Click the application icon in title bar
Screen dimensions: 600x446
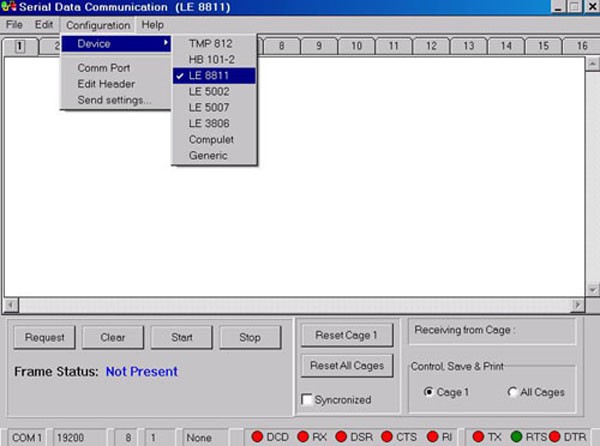pyautogui.click(x=10, y=8)
